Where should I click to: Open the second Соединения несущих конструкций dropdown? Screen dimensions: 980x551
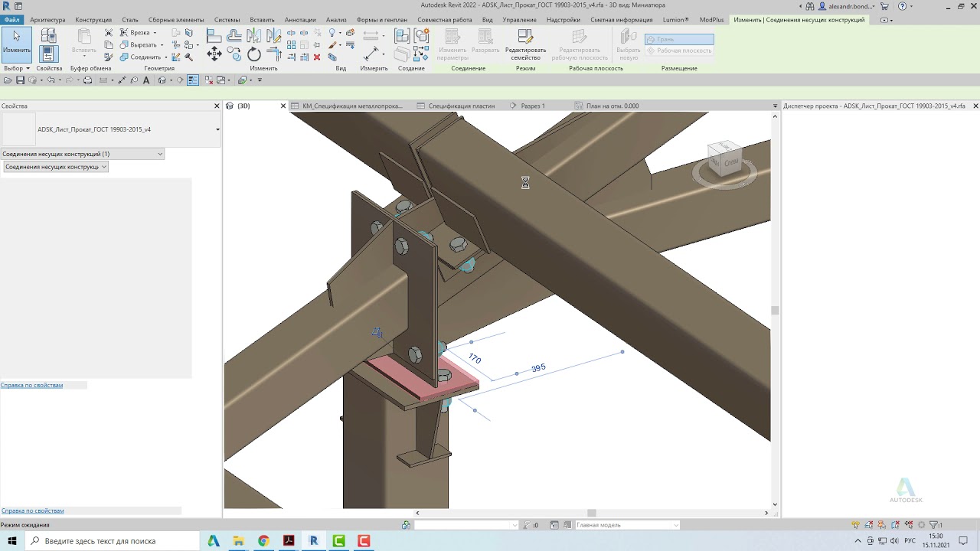(56, 167)
